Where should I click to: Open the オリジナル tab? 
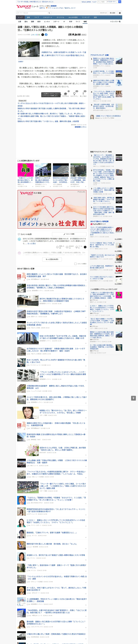click(60, 17)
